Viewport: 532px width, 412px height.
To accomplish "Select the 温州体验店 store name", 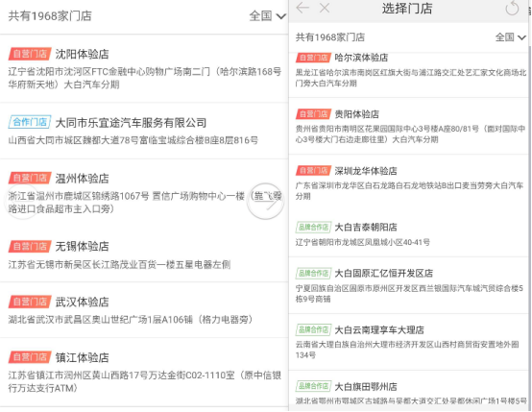I will tap(83, 179).
